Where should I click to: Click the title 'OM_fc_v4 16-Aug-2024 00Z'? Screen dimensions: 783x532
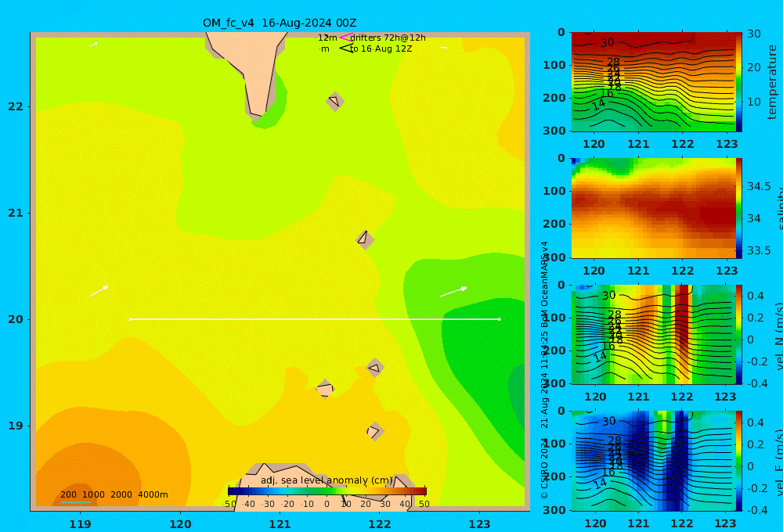[x=280, y=23]
